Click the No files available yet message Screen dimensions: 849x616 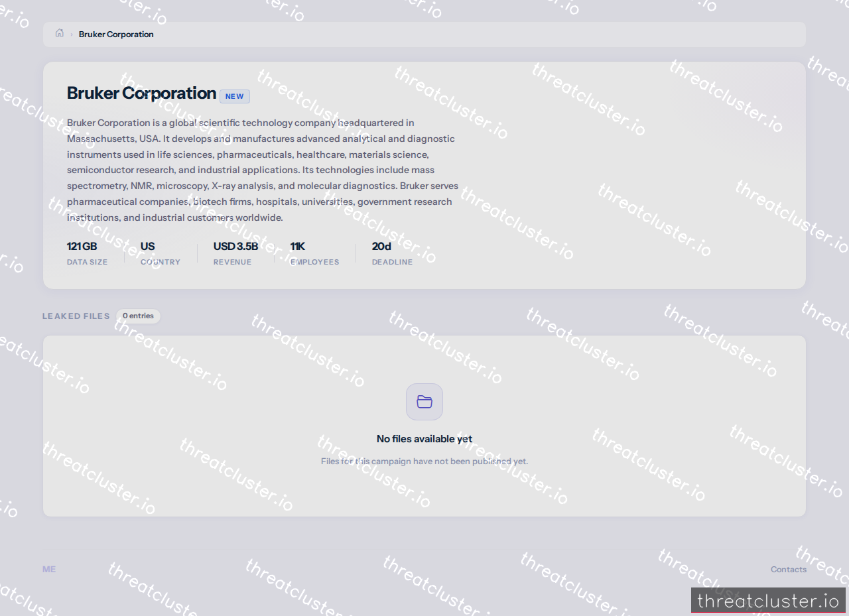pos(424,439)
